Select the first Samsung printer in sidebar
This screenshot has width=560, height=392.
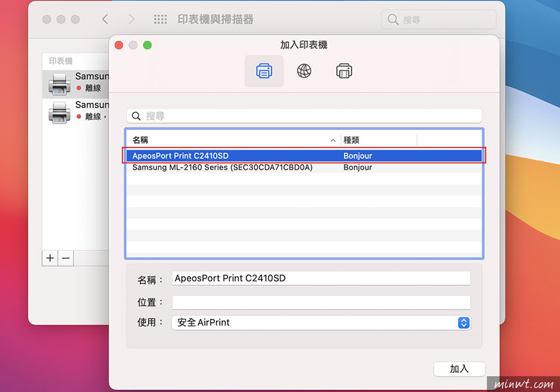76,84
